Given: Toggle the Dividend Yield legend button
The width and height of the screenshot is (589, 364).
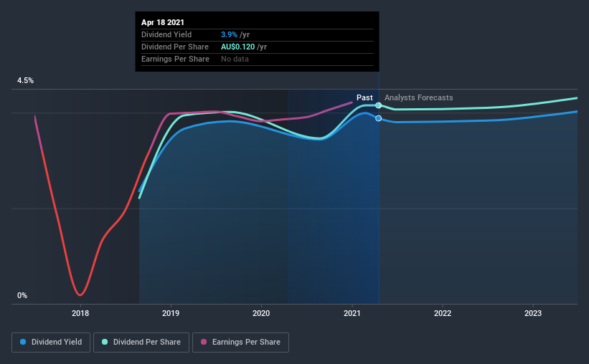Looking at the screenshot, I should tap(51, 343).
